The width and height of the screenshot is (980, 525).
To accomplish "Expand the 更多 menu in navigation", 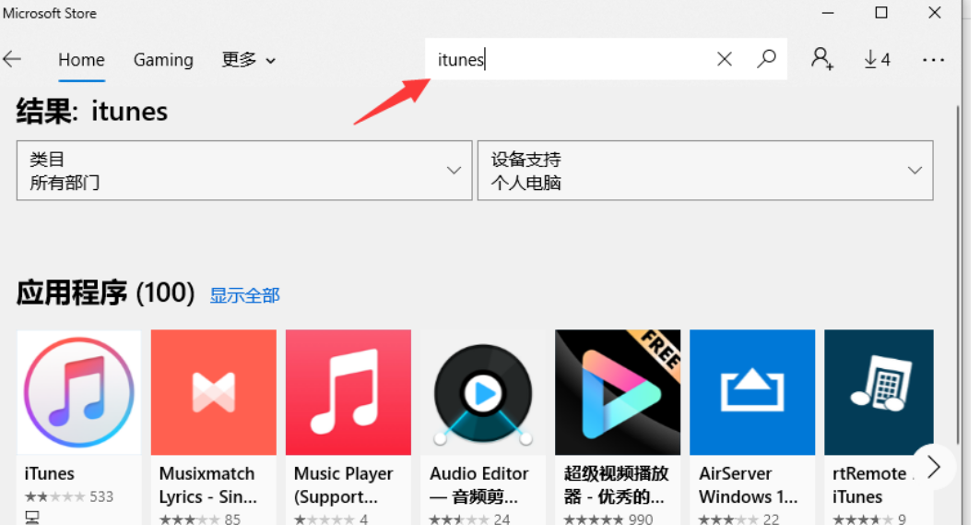I will [x=248, y=60].
